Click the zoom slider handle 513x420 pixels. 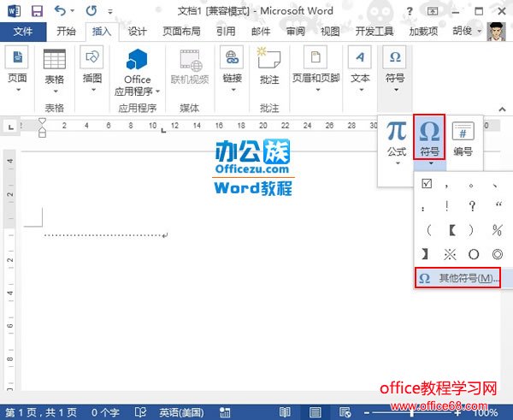(x=412, y=413)
